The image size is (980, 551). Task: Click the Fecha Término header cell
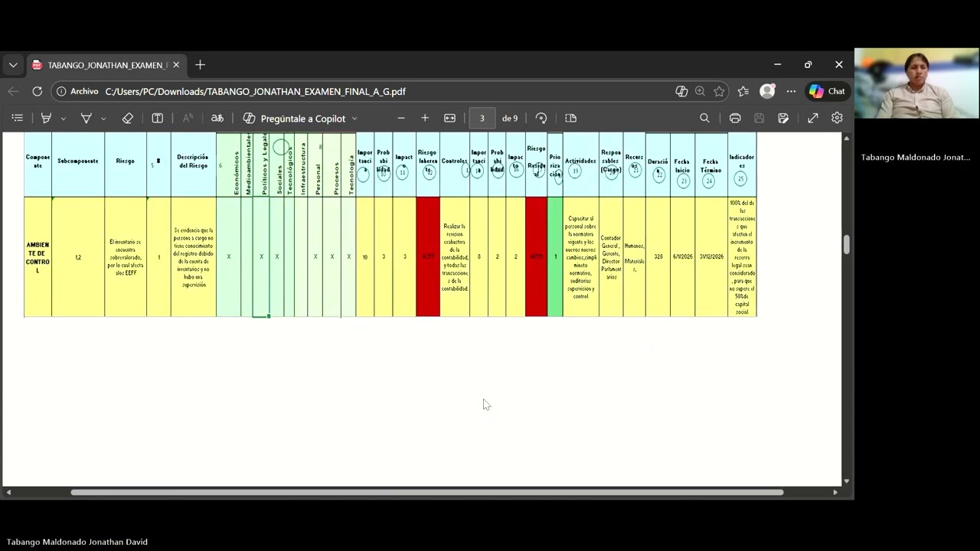tap(710, 165)
